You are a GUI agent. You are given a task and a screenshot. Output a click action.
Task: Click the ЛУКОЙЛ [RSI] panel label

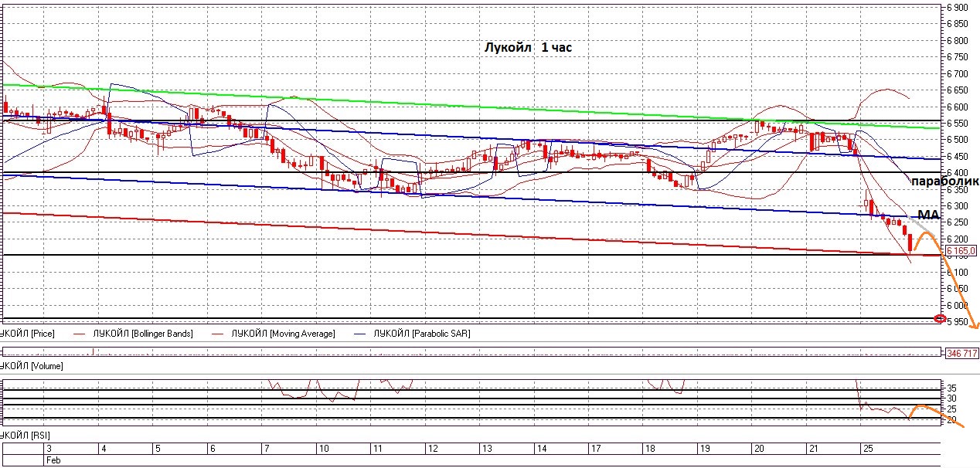(x=26, y=437)
